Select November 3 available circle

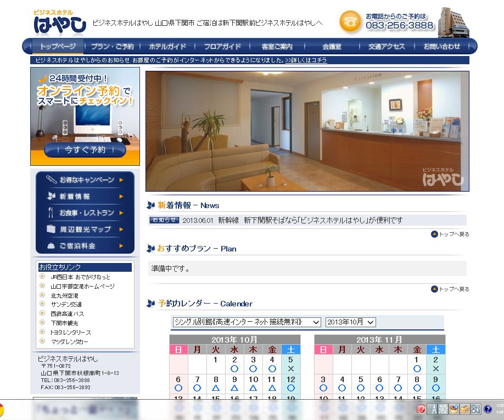pyautogui.click(x=323, y=388)
